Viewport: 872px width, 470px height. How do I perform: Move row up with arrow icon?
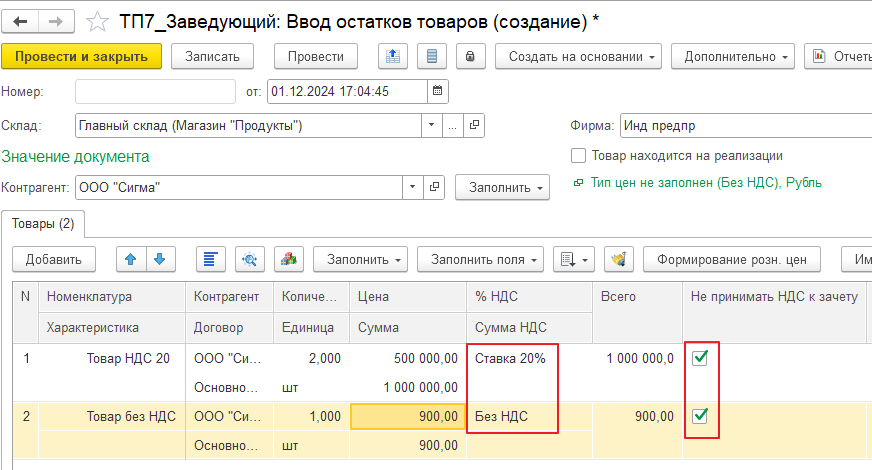click(130, 259)
